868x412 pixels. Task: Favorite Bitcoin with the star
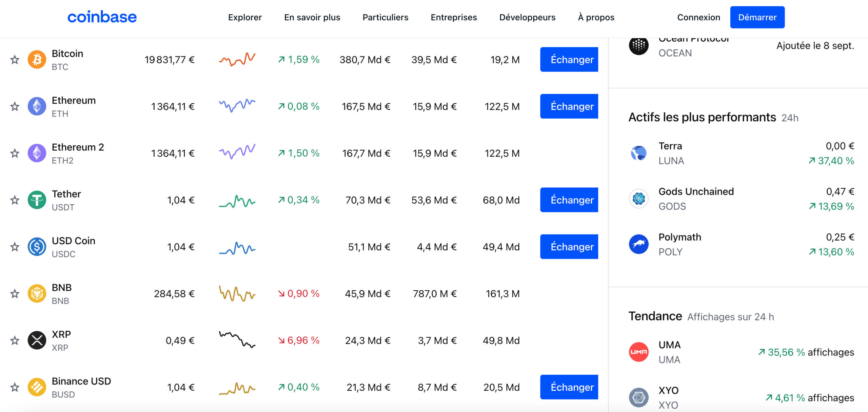[x=15, y=60]
